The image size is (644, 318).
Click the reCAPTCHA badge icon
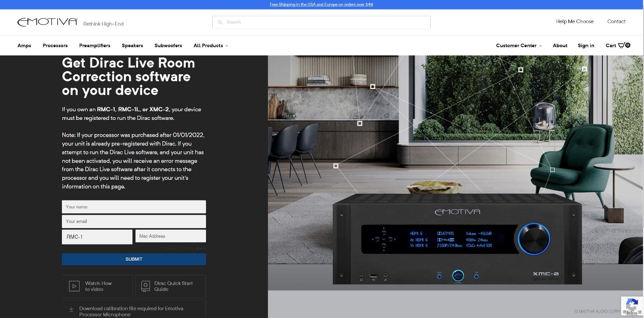[x=632, y=306]
